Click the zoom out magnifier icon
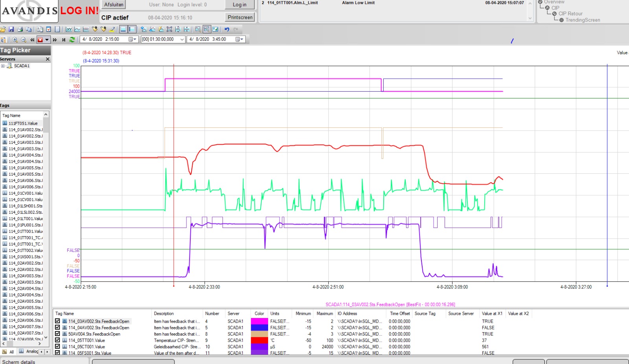The height and width of the screenshot is (364, 629). 24,40
